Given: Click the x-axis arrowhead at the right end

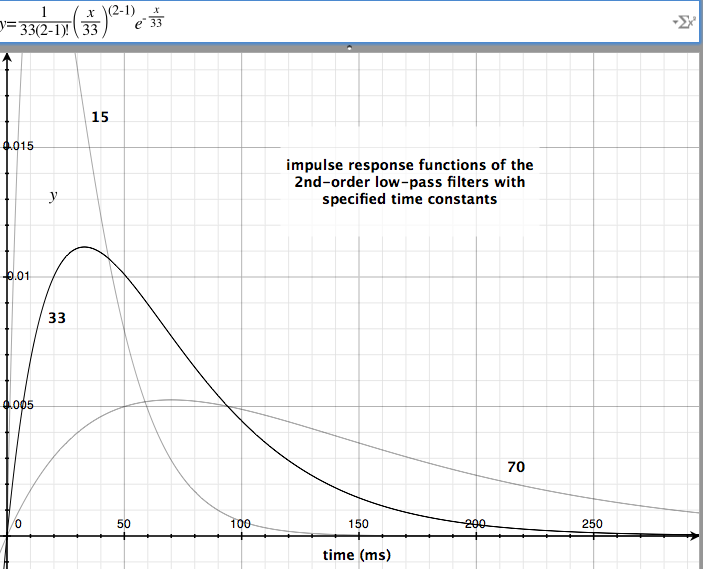Looking at the screenshot, I should pos(696,536).
